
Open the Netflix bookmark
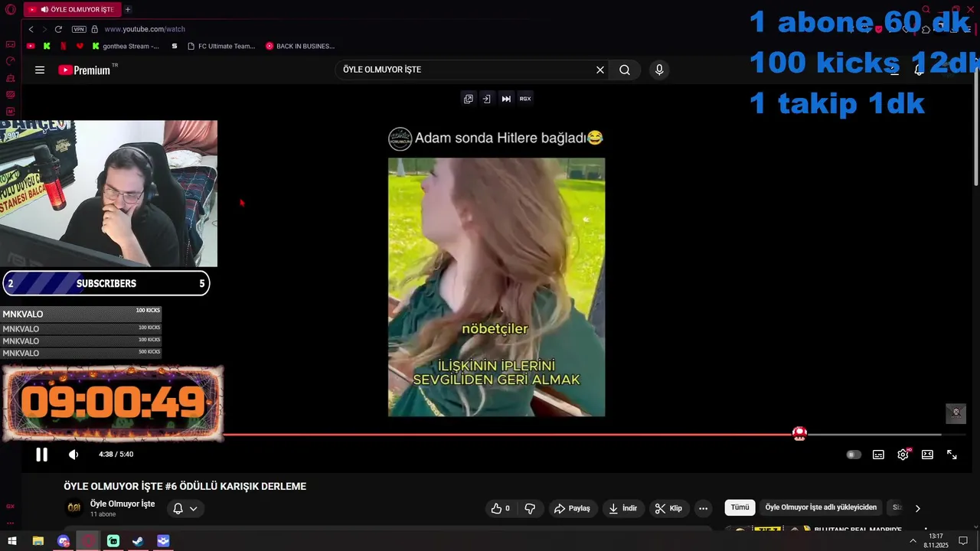pos(64,46)
